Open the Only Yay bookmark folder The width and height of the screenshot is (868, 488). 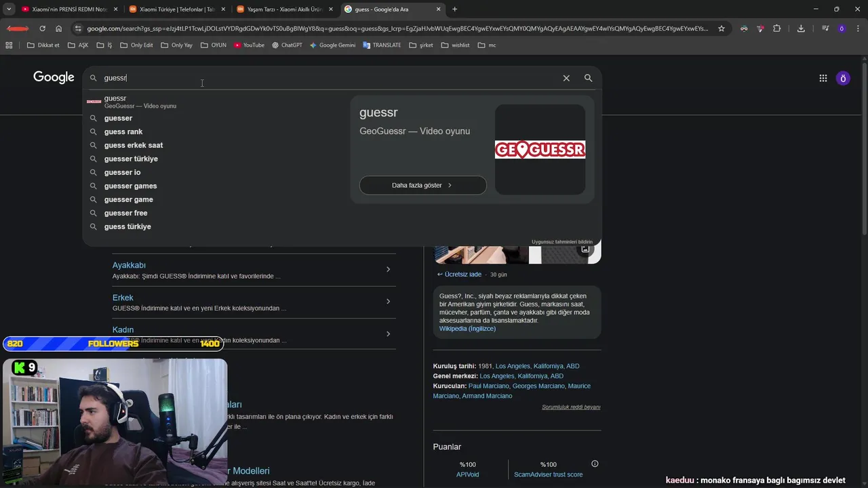click(176, 45)
